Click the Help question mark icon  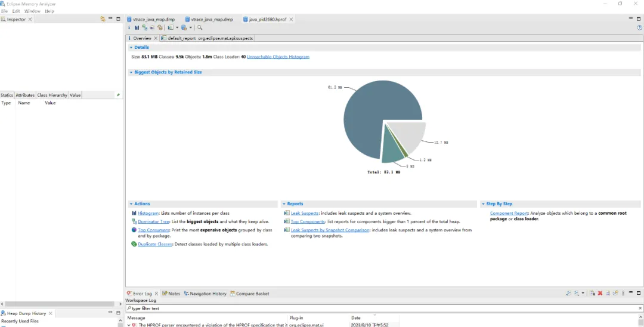(639, 27)
